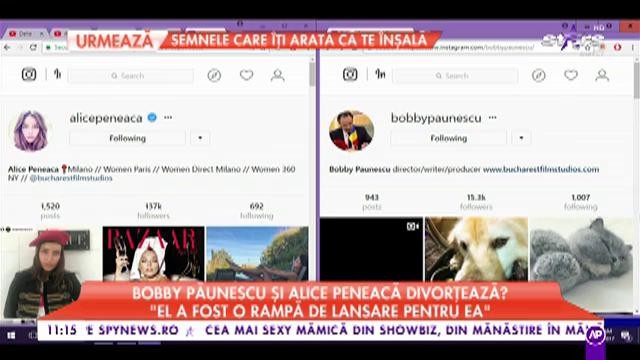Click Following button on bobbypaunescu profile
The height and width of the screenshot is (360, 640).
(x=449, y=138)
